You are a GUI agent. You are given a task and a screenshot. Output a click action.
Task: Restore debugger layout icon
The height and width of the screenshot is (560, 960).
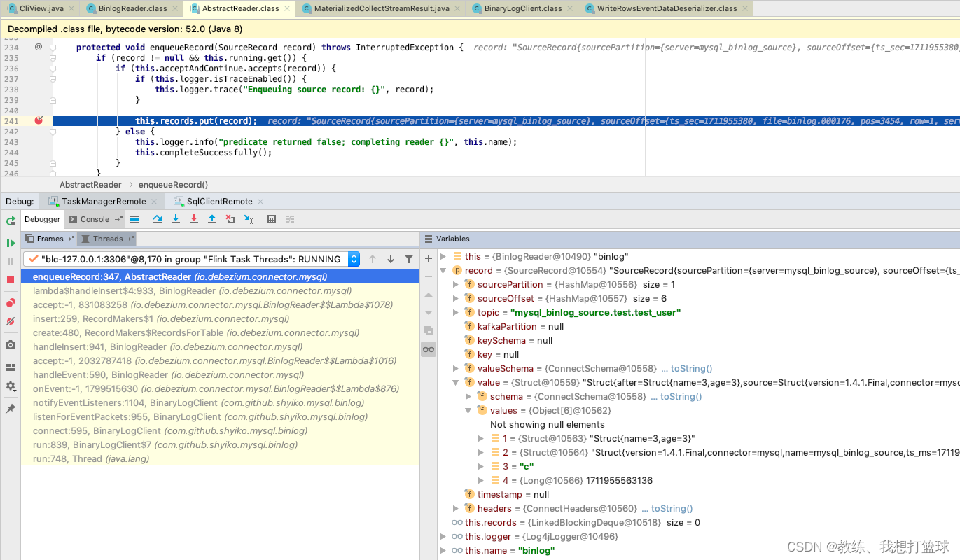(11, 367)
